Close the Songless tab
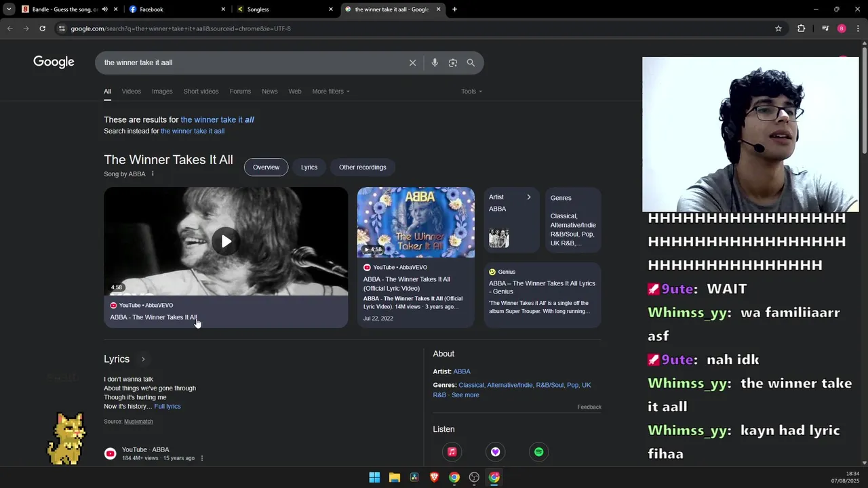The image size is (868, 488). pyautogui.click(x=331, y=9)
